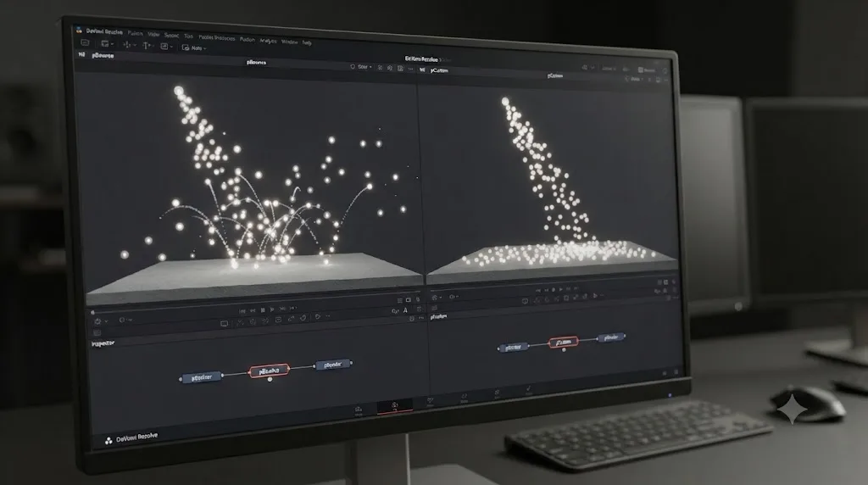The image size is (868, 485).
Task: Click the monitor icon in right node toolbar
Action: (x=525, y=301)
